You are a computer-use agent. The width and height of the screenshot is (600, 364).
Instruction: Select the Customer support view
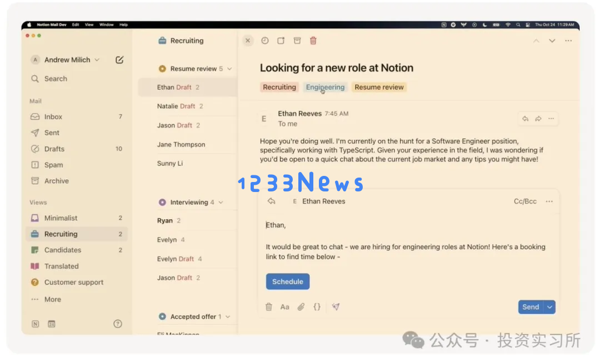click(x=77, y=282)
